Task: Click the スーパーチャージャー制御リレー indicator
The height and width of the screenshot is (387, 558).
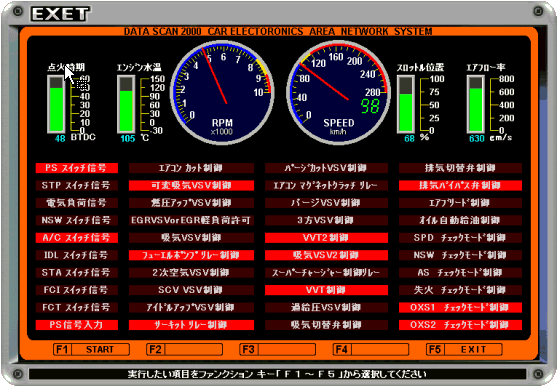Action: pyautogui.click(x=326, y=273)
